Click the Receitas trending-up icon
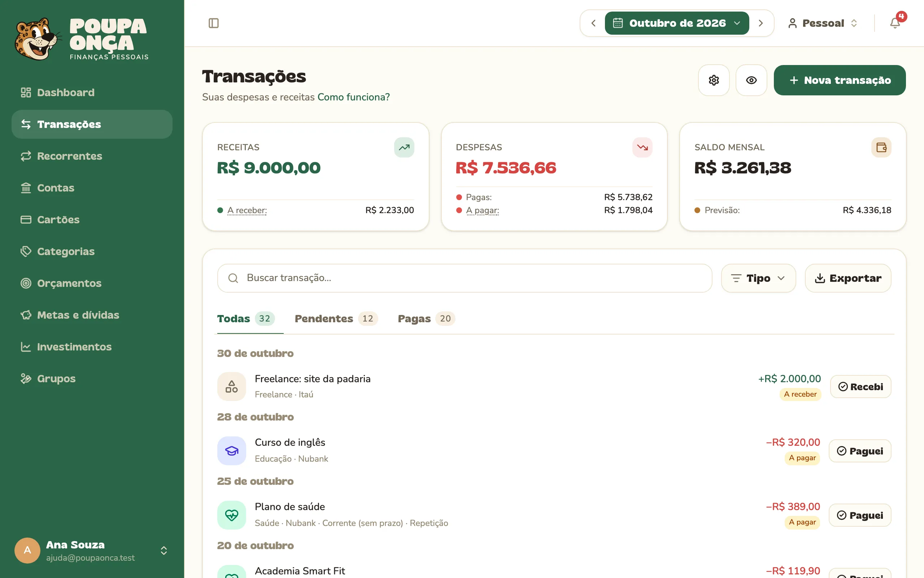Screen dimensions: 924x578 [404, 147]
